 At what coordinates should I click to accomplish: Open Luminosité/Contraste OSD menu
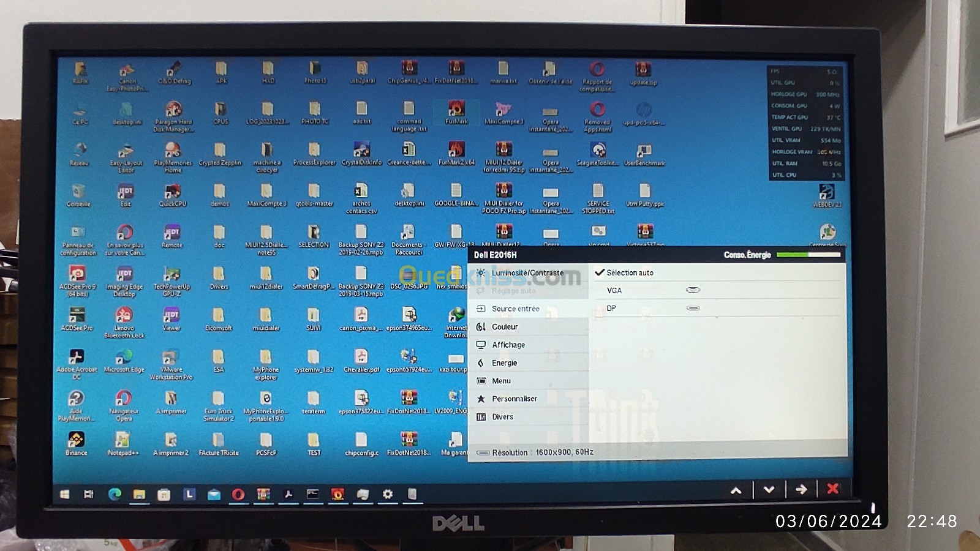pos(527,272)
